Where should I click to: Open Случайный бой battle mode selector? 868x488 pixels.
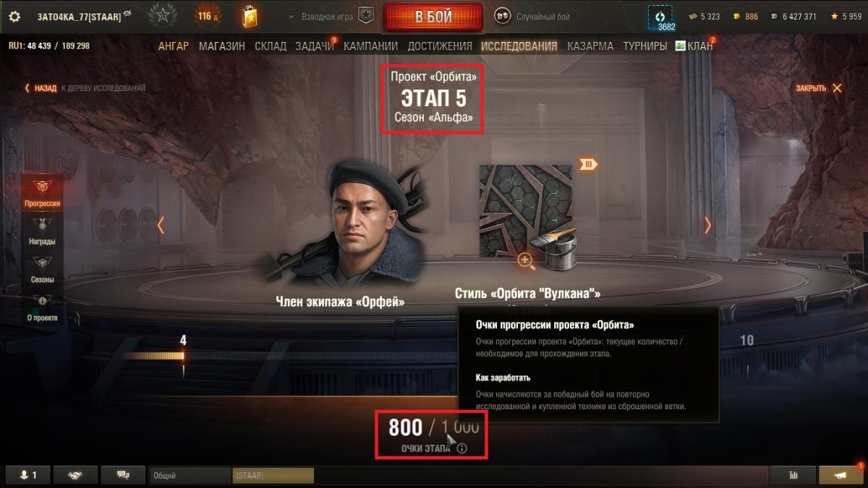[532, 16]
